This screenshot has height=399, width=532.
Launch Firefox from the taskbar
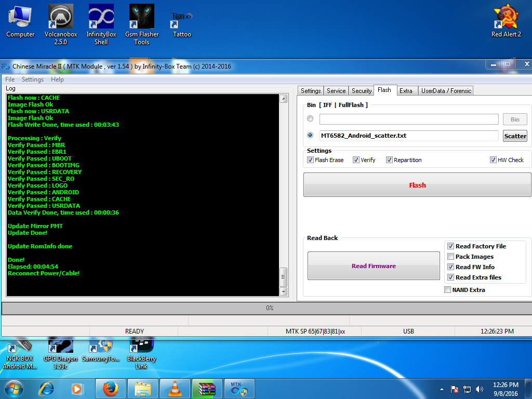tap(111, 388)
